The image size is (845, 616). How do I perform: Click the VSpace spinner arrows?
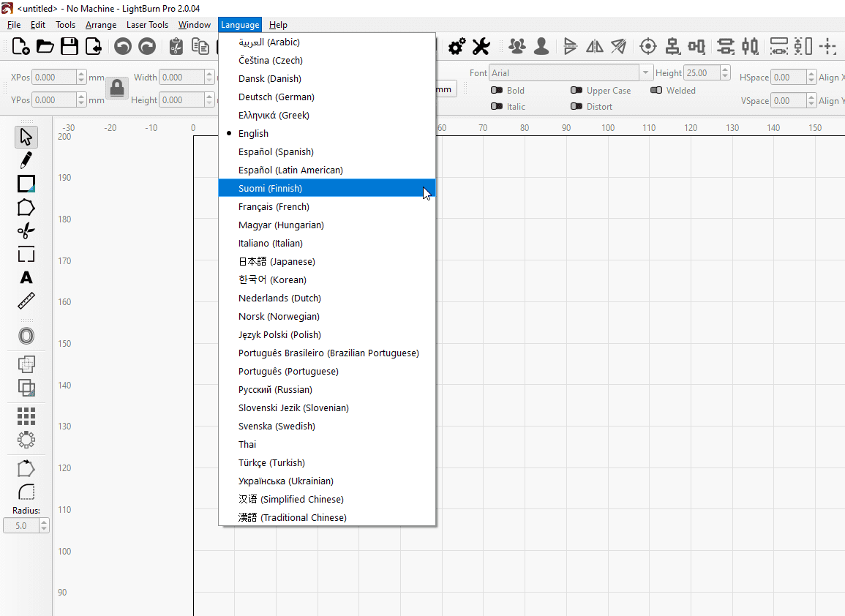(x=811, y=100)
